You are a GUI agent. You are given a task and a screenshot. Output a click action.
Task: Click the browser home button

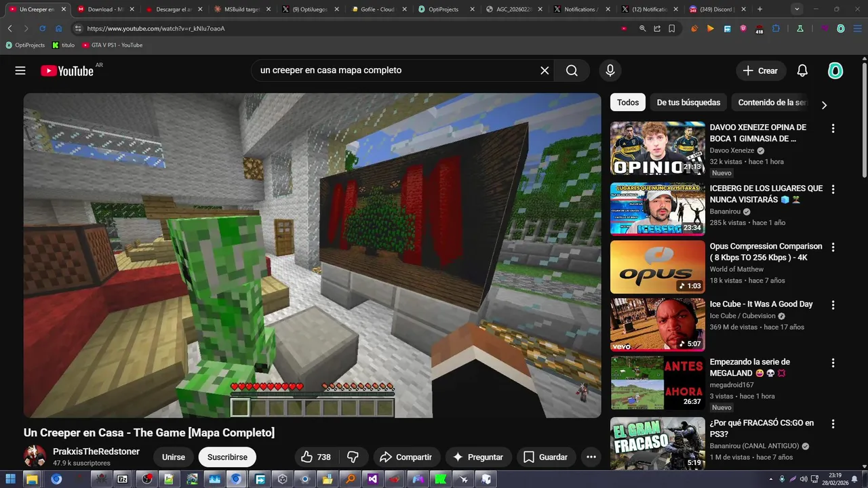click(58, 28)
